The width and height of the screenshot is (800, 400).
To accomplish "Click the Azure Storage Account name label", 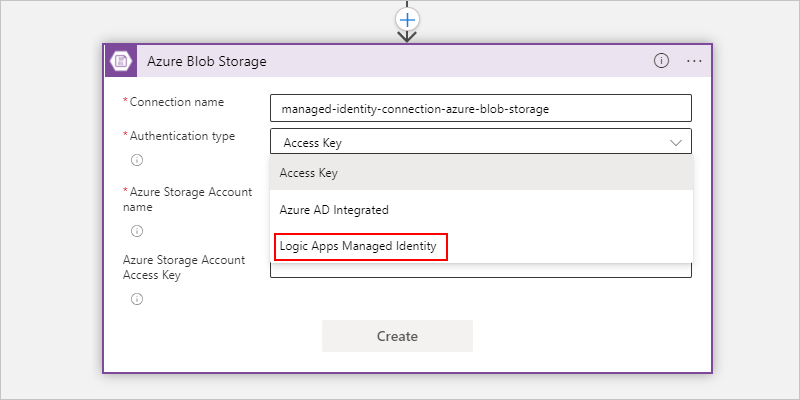I will [x=188, y=199].
